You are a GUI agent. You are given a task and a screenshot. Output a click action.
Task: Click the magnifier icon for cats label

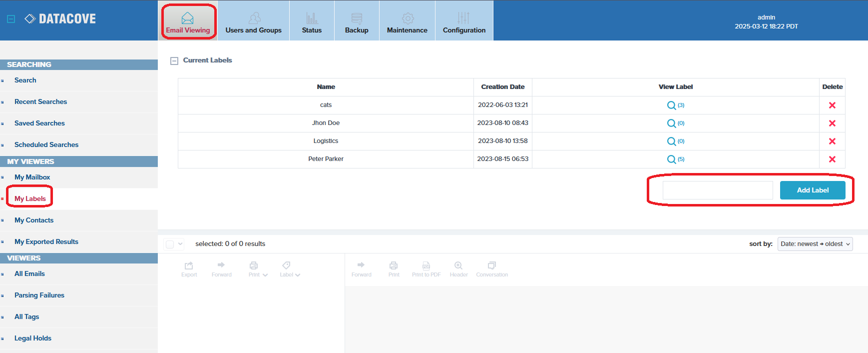click(671, 105)
